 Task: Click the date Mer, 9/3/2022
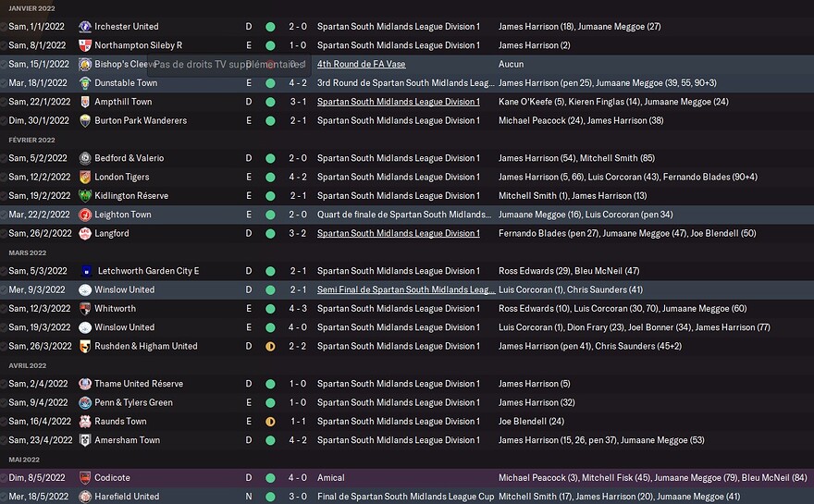(x=37, y=289)
